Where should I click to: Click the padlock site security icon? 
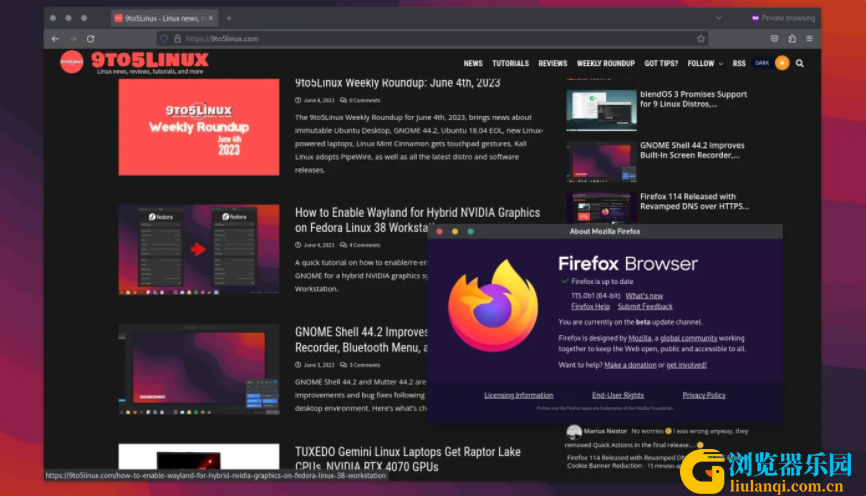coord(177,39)
